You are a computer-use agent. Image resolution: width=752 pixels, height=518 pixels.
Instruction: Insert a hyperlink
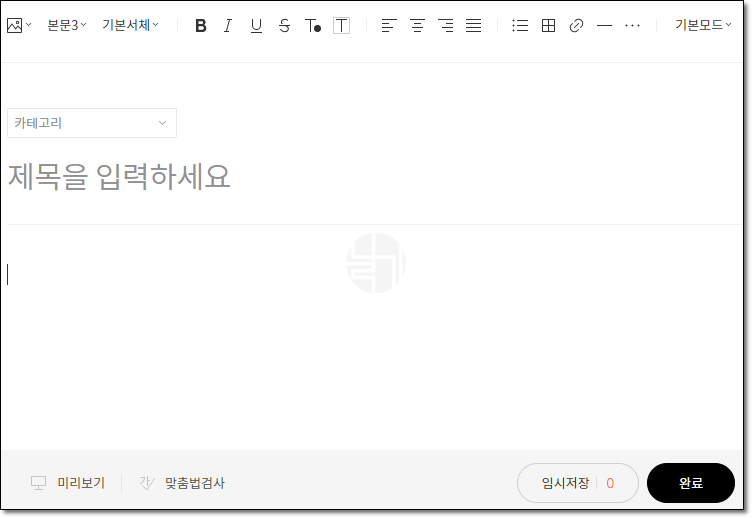point(576,25)
